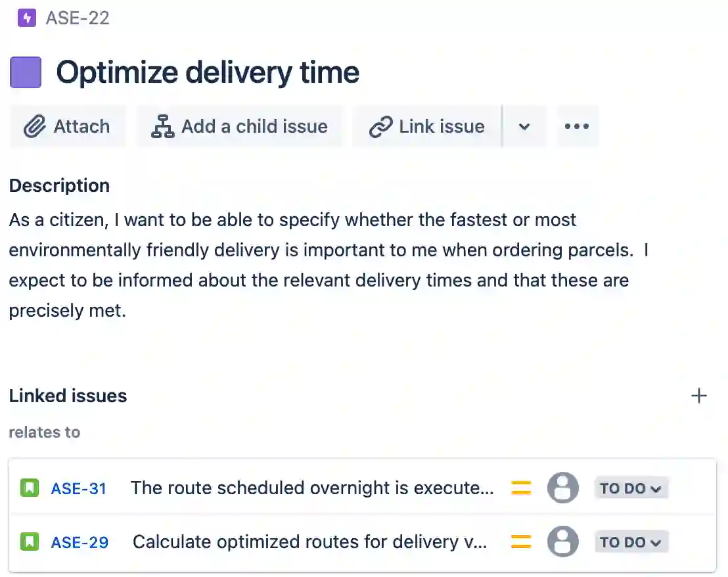Click the medium priority icon for ASE-29
Screen dimensions: 728x577
[521, 542]
